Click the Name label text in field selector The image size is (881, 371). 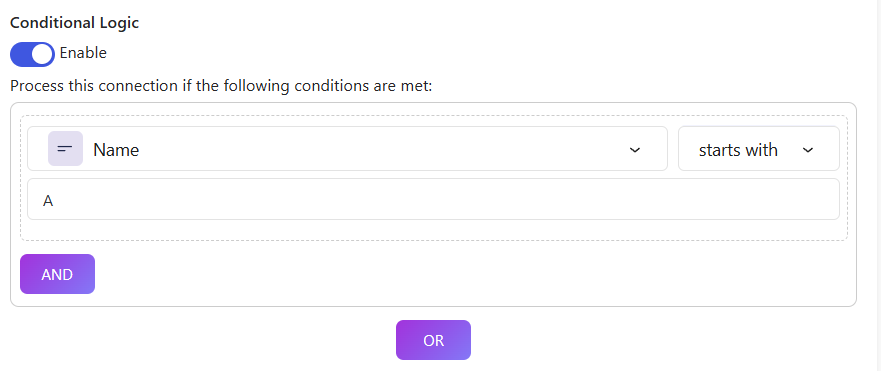click(116, 150)
